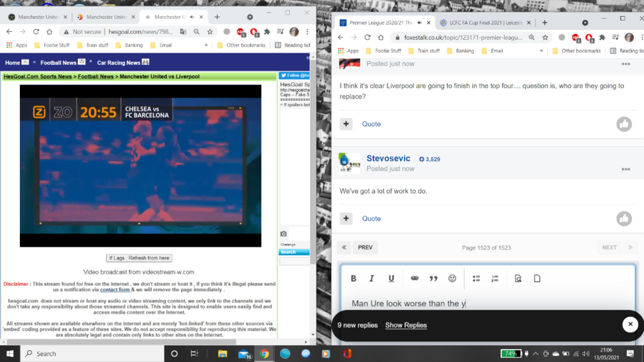Open options menu on Stevosevic's post
Image resolution: width=644 pixels, height=362 pixels.
coord(625,169)
